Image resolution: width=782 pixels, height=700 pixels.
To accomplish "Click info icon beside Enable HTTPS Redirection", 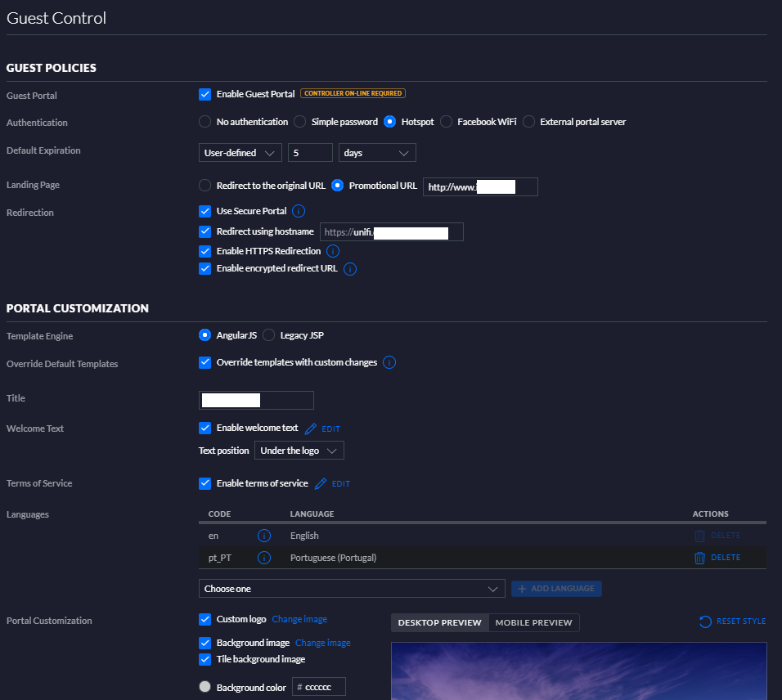I will pos(333,252).
